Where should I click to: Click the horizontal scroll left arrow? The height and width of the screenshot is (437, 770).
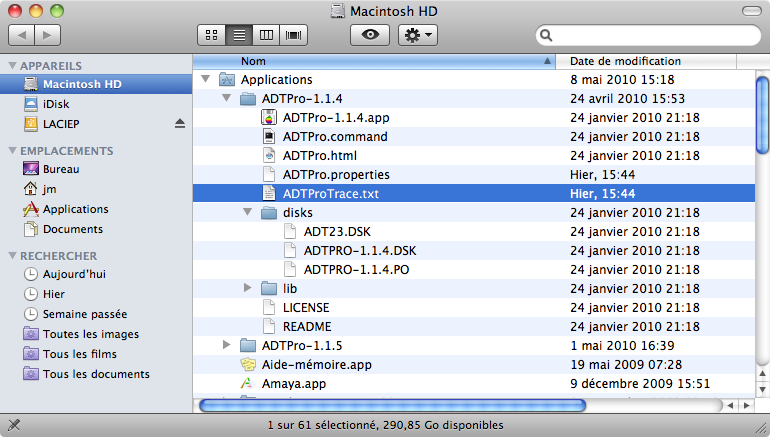click(731, 406)
